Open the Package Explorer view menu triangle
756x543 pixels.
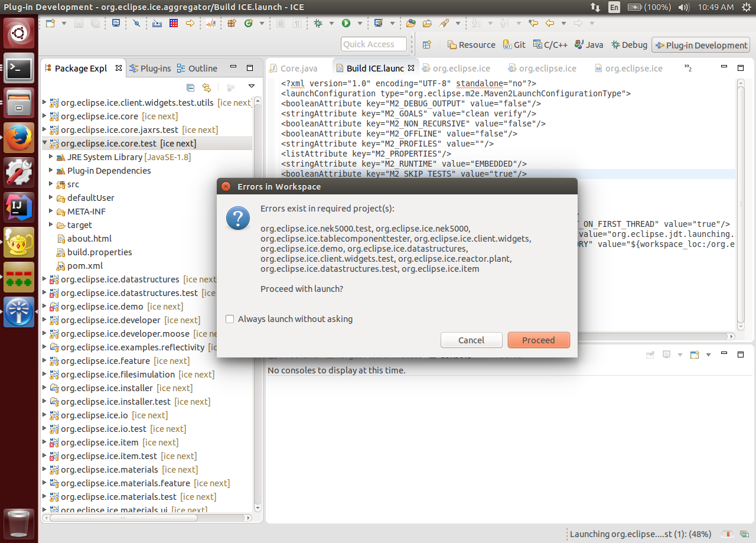pyautogui.click(x=251, y=87)
